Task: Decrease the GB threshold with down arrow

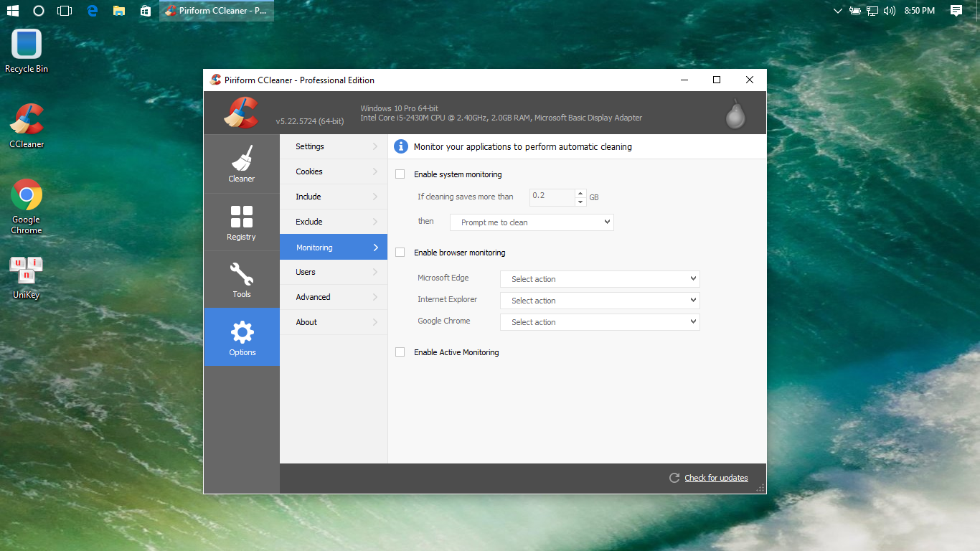Action: click(x=580, y=202)
